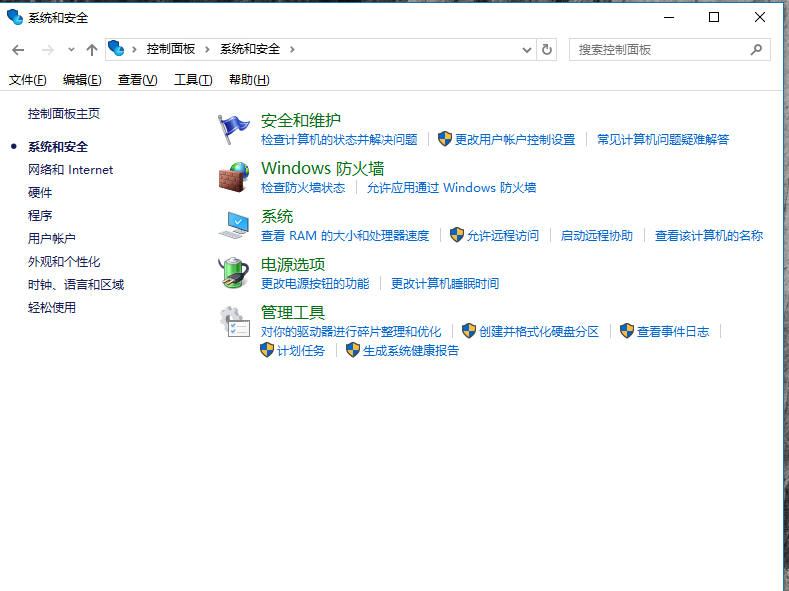
Task: Click 控制面板 breadcrumb in address bar
Action: (171, 49)
